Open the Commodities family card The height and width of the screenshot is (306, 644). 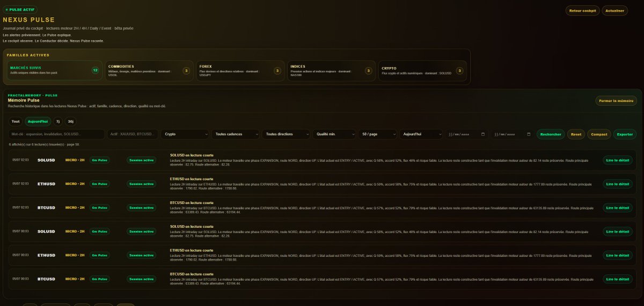click(149, 70)
